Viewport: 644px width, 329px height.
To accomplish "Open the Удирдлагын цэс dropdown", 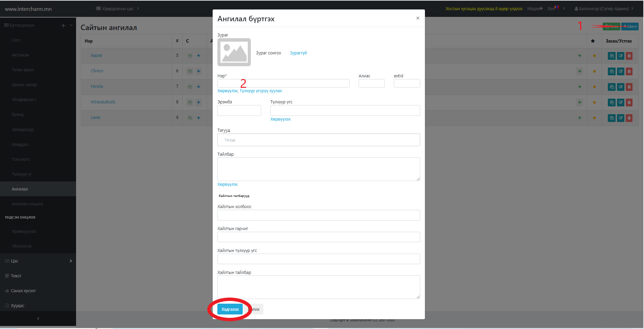I will click(118, 9).
